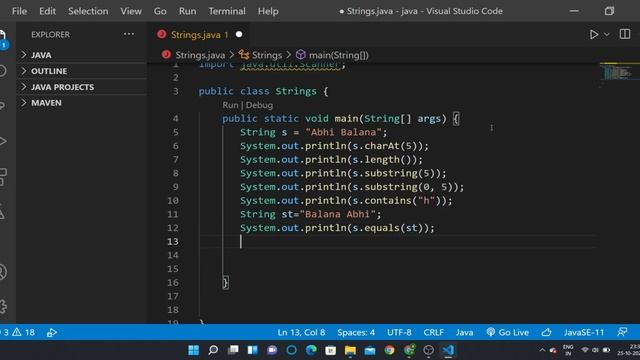Viewport: 640px width, 360px height.
Task: Open the Accounts menu in the activity bar
Action: [x=3, y=272]
